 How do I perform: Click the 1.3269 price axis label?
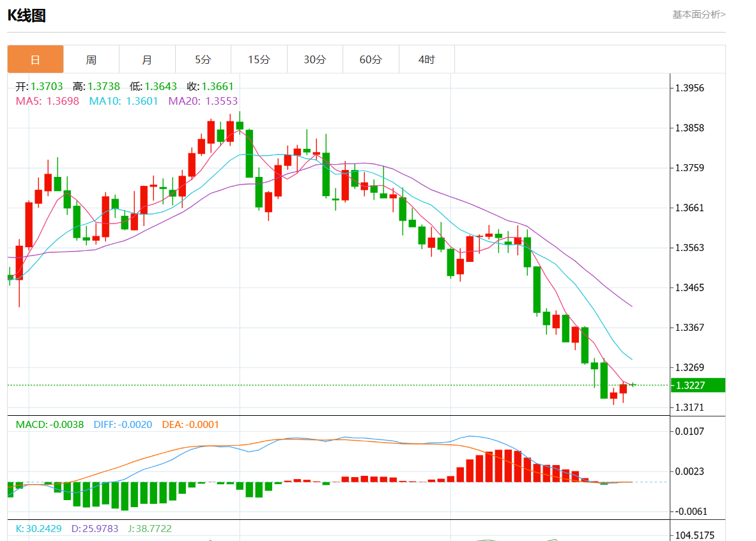(x=690, y=367)
